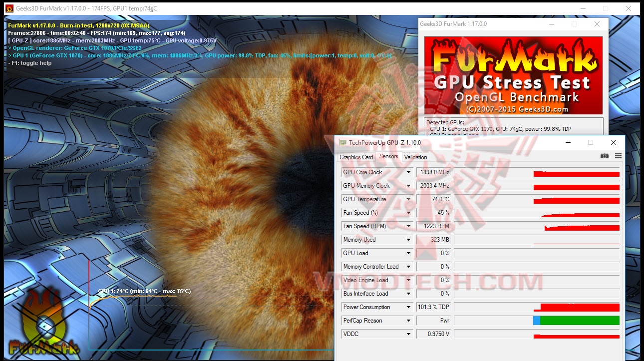Click the GPU Core Clock history graph
The height and width of the screenshot is (361, 644).
pos(537,172)
